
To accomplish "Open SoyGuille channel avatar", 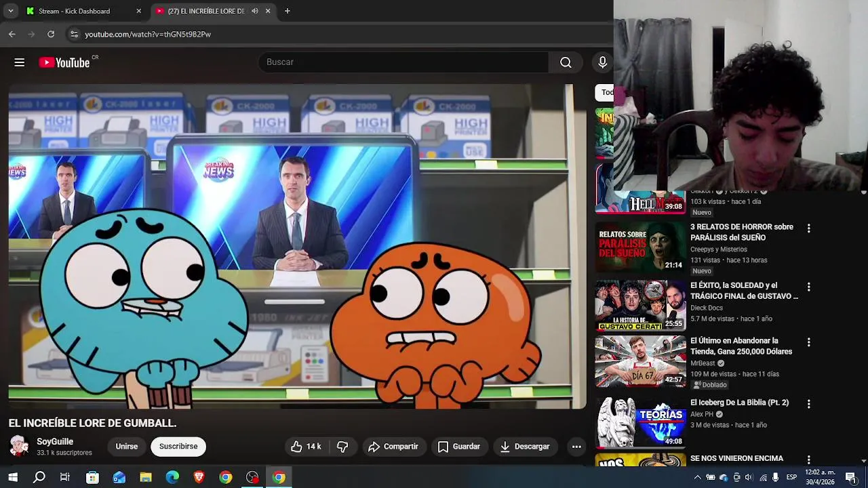I will [x=19, y=446].
